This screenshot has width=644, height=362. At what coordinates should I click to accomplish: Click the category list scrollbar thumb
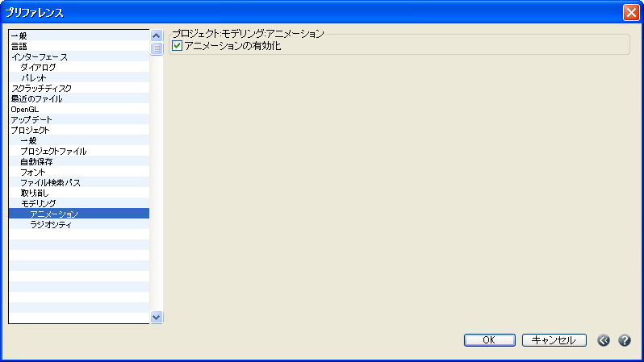coord(156,48)
